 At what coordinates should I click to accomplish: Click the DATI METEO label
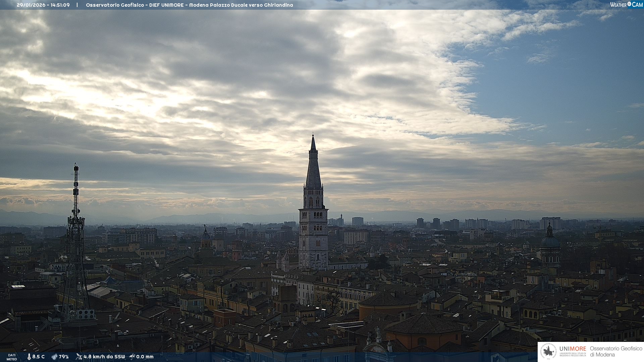click(12, 357)
